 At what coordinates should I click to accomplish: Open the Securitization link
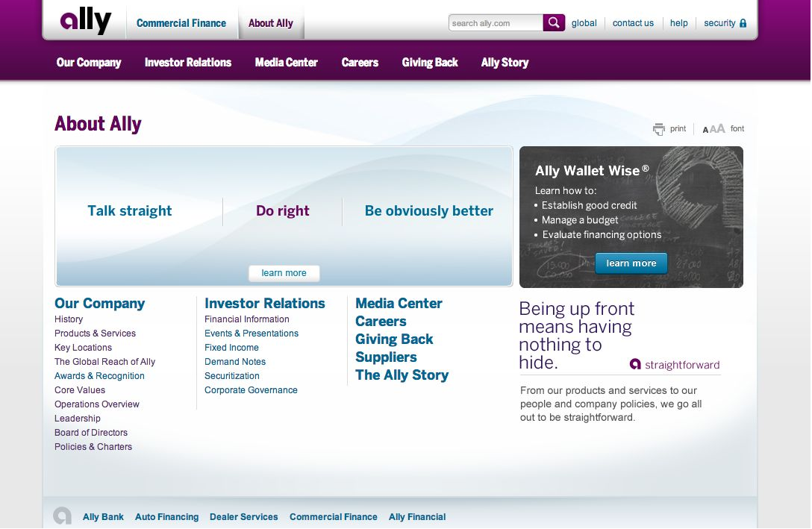coord(232,376)
